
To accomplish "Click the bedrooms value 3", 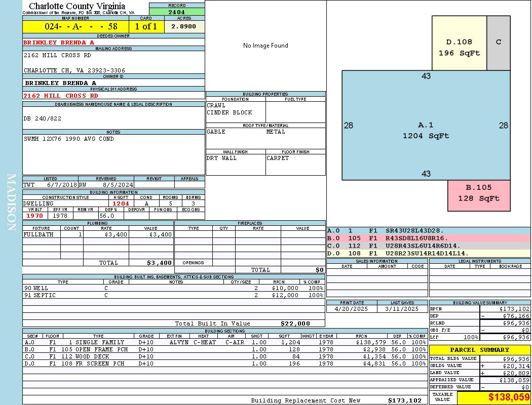I will [194, 204].
